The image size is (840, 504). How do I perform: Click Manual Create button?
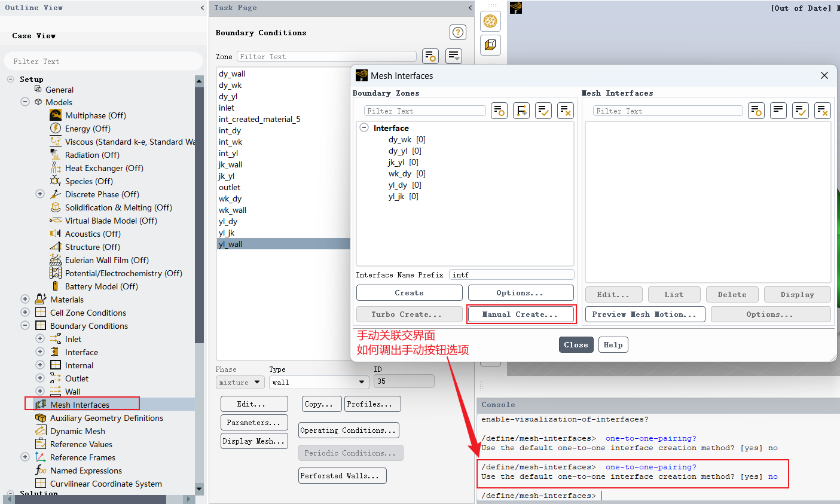(x=521, y=314)
